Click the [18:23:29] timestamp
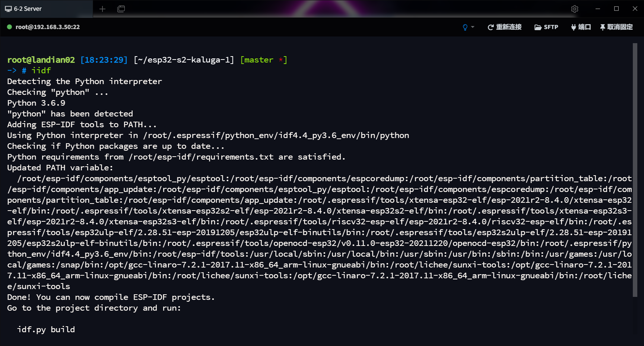Viewport: 644px width, 346px height. (104, 60)
